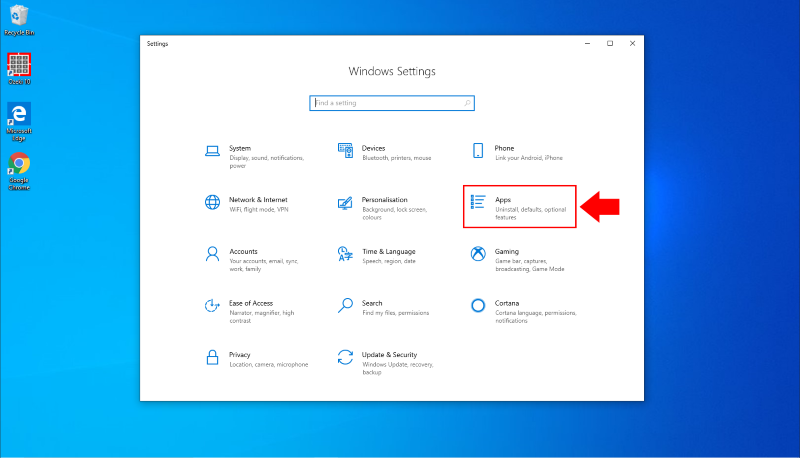
Task: Click the 'Accounts' title text
Action: pos(243,251)
